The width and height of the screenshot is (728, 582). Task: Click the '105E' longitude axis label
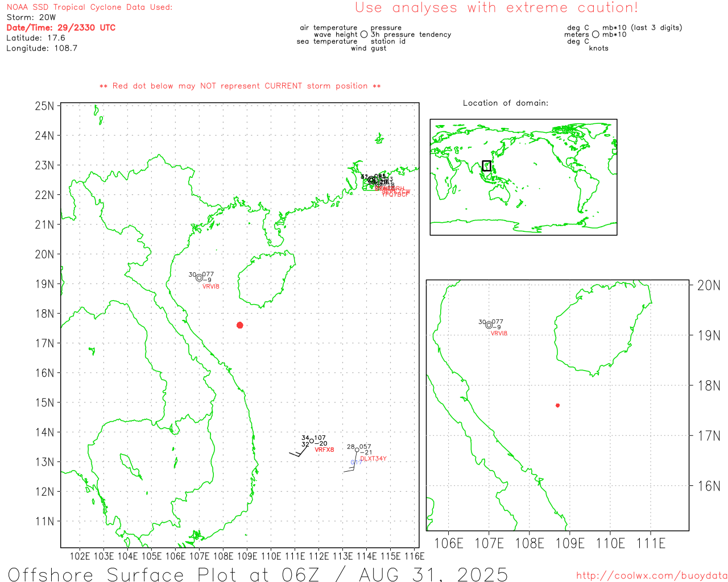click(x=151, y=556)
